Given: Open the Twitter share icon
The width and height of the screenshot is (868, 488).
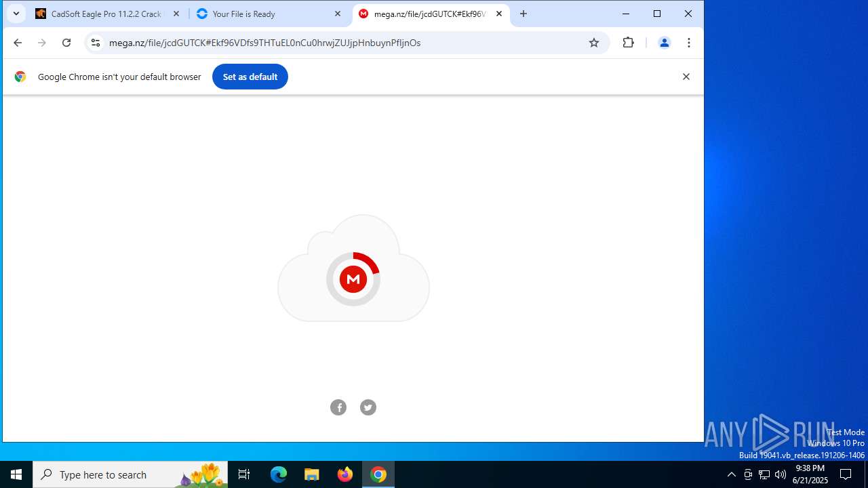Looking at the screenshot, I should point(368,407).
